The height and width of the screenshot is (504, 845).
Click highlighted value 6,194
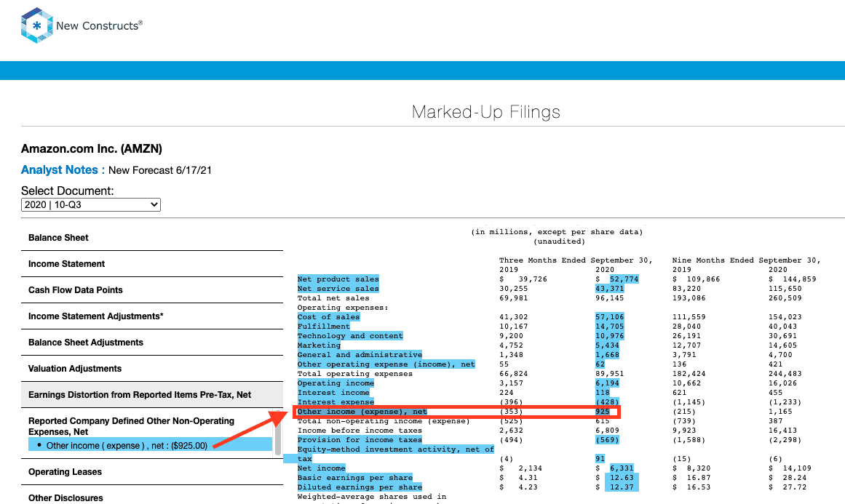(x=607, y=383)
